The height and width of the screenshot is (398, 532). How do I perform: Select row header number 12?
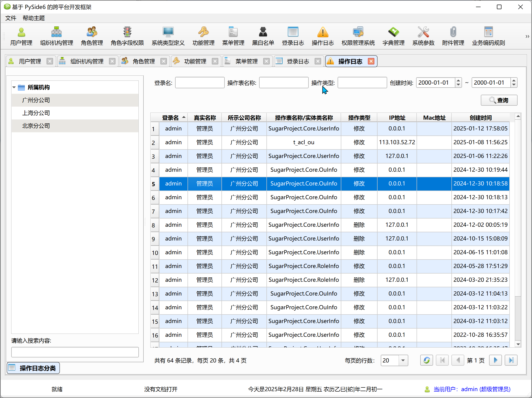(155, 280)
